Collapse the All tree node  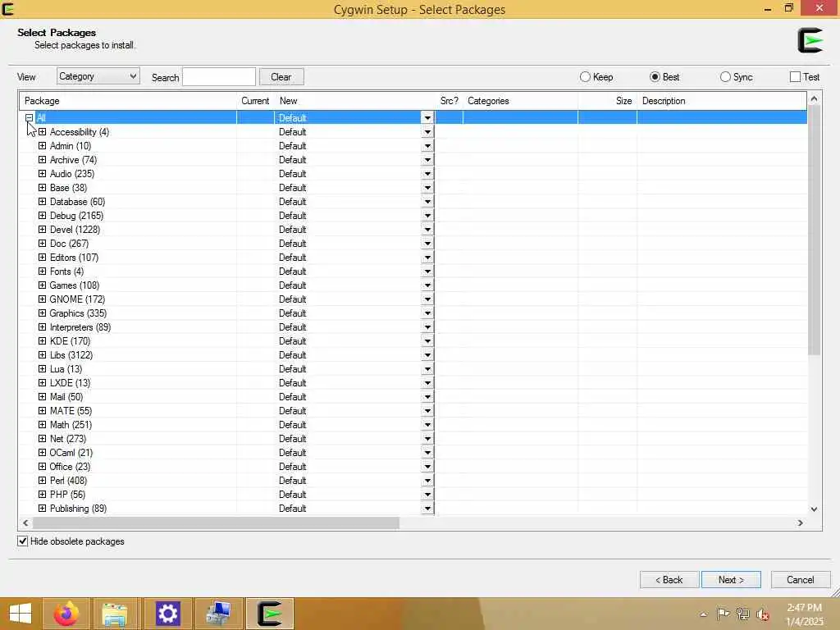click(30, 118)
